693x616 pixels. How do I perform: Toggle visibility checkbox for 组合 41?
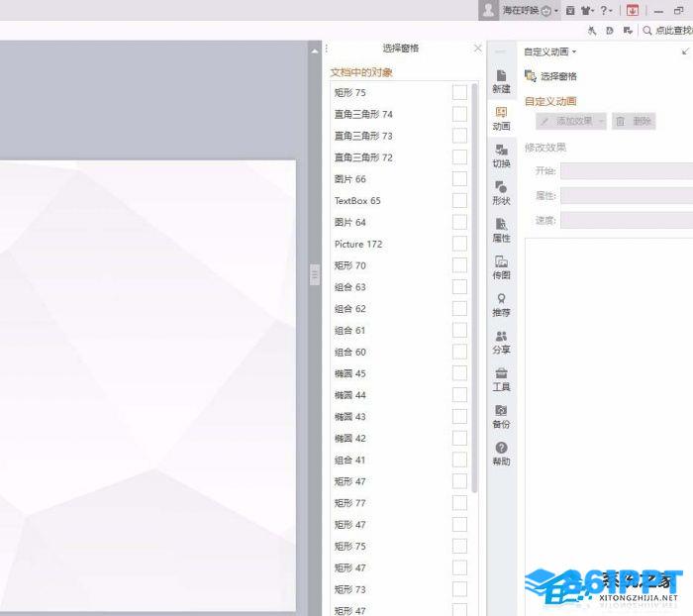[x=459, y=460]
